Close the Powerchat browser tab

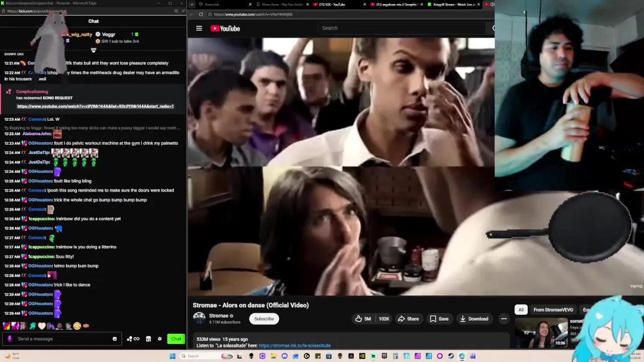tap(250, 5)
